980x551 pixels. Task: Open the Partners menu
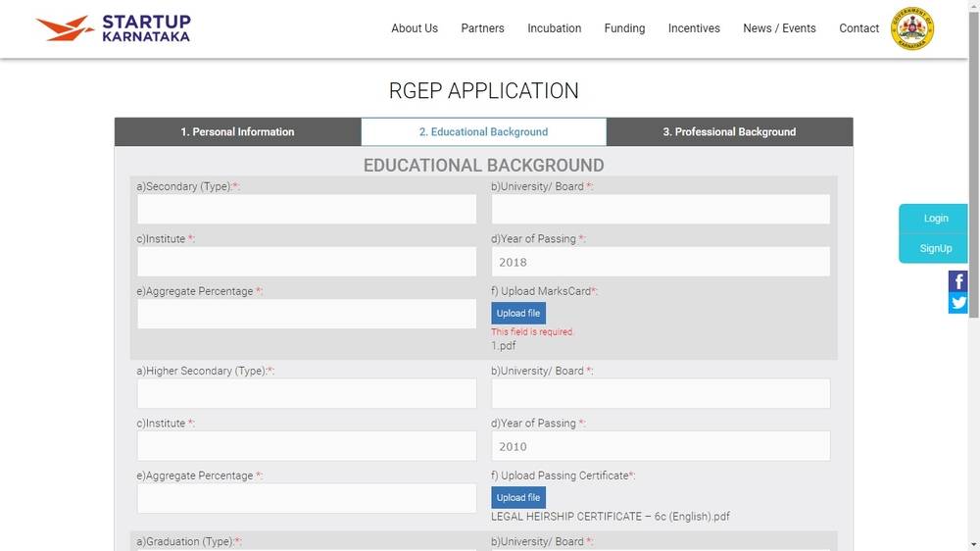pyautogui.click(x=482, y=28)
